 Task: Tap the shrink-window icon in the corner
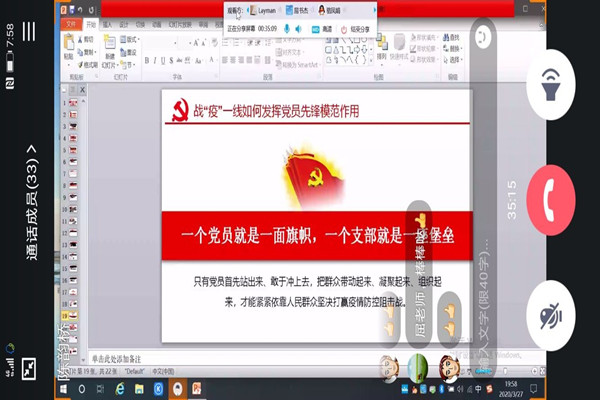tap(29, 368)
